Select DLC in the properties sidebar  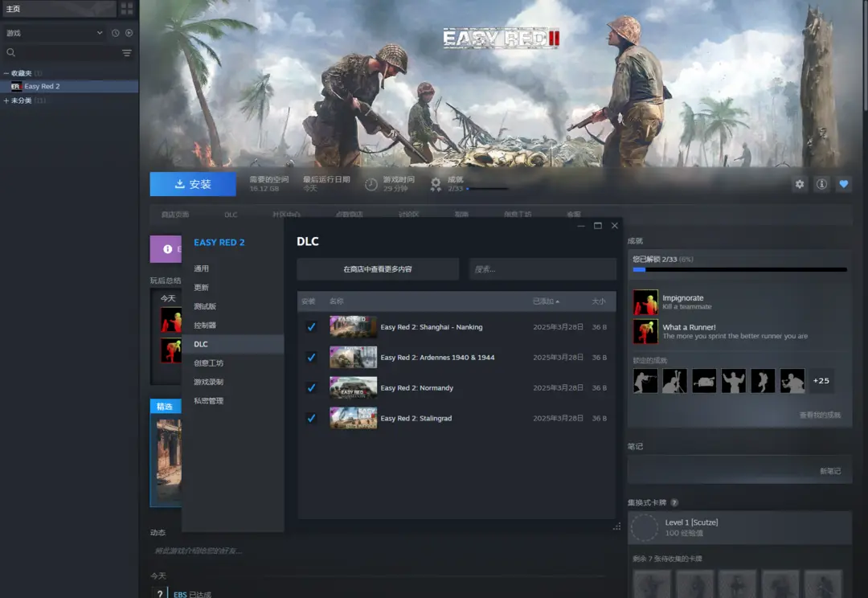(x=233, y=344)
